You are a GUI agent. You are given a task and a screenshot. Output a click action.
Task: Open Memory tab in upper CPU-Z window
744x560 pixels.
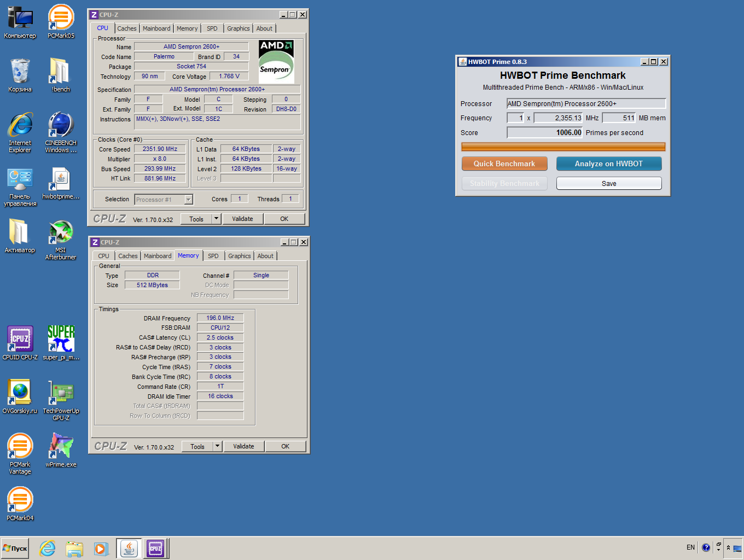tap(187, 28)
